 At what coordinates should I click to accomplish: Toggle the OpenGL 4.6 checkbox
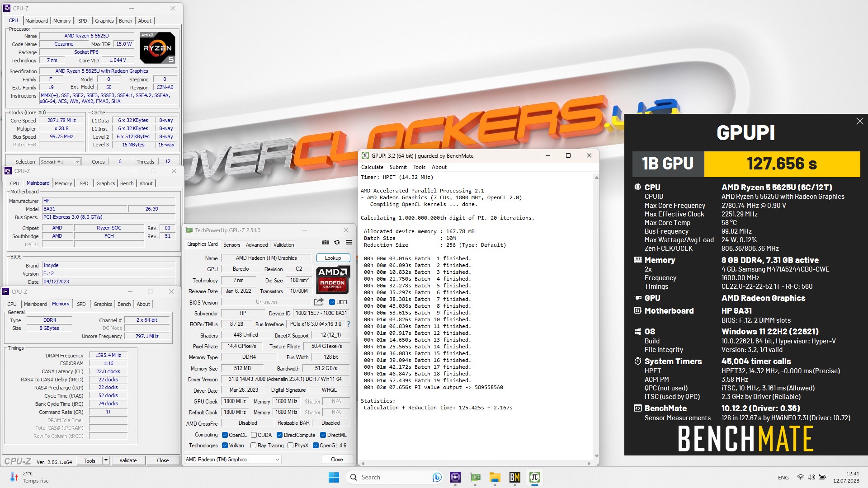coord(316,446)
